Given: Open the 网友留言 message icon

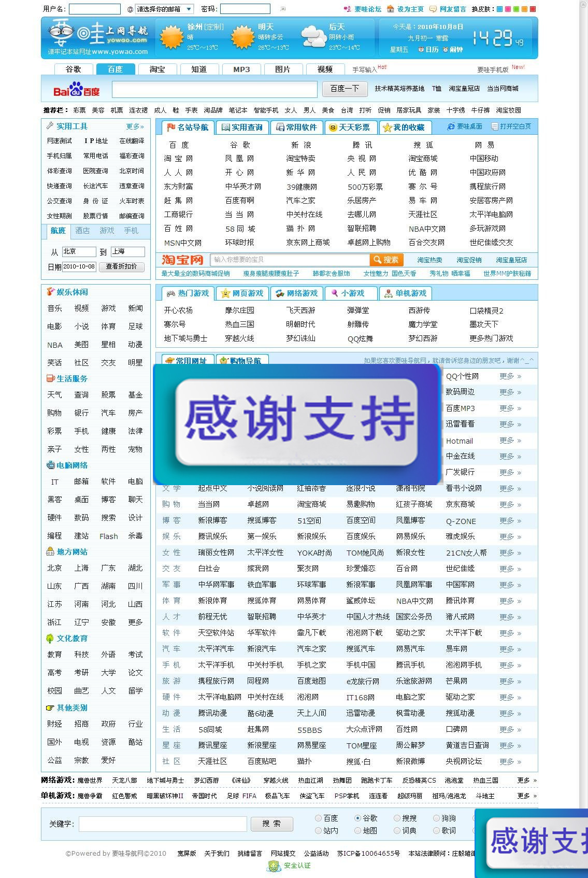Looking at the screenshot, I should click(x=433, y=9).
